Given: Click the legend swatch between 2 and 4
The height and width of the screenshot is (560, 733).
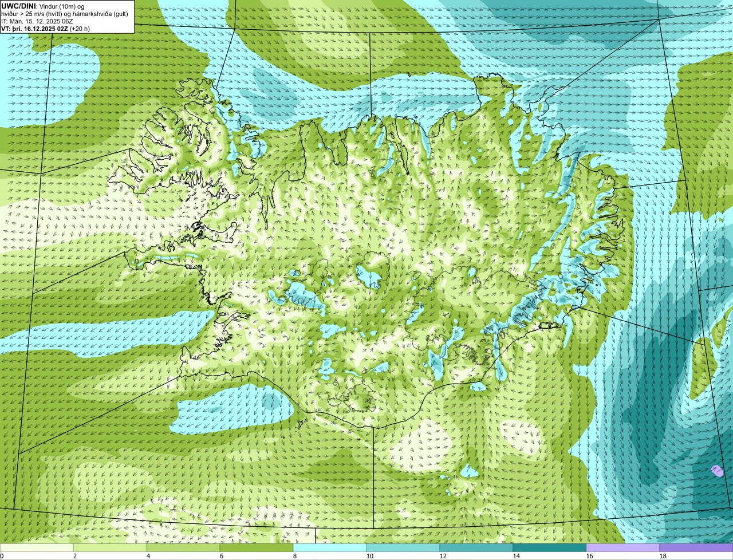Looking at the screenshot, I should pyautogui.click(x=110, y=548).
